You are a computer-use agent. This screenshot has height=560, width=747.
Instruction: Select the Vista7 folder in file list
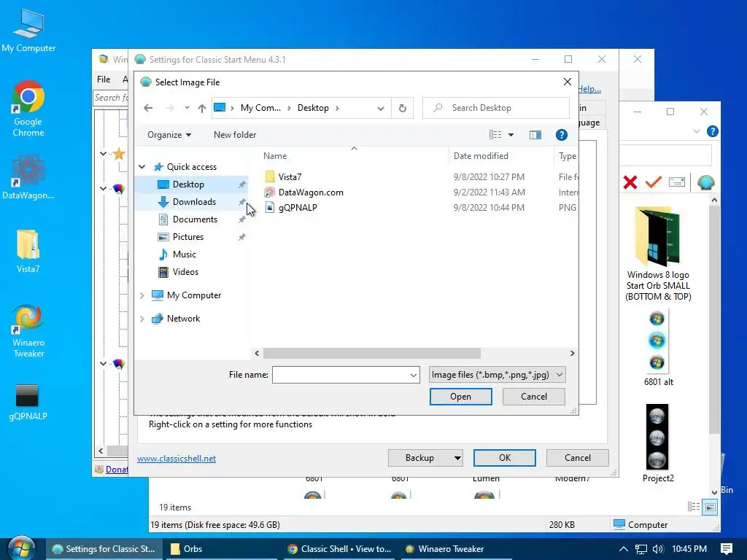click(290, 177)
